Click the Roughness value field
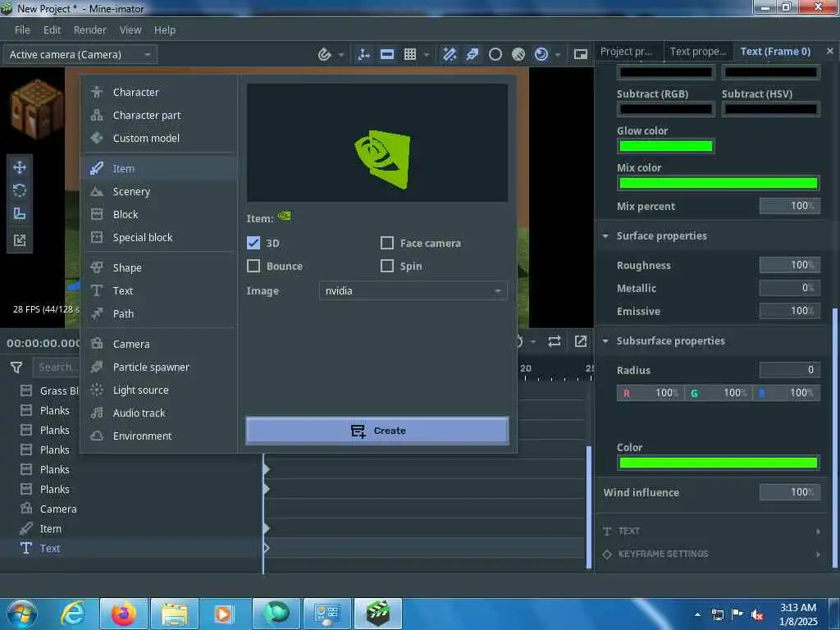840x630 pixels. (x=790, y=265)
